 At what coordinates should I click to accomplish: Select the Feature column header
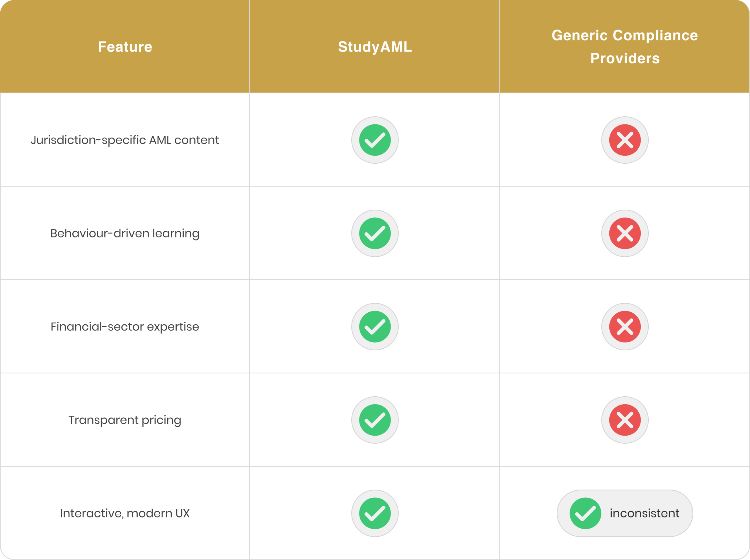[x=125, y=47]
